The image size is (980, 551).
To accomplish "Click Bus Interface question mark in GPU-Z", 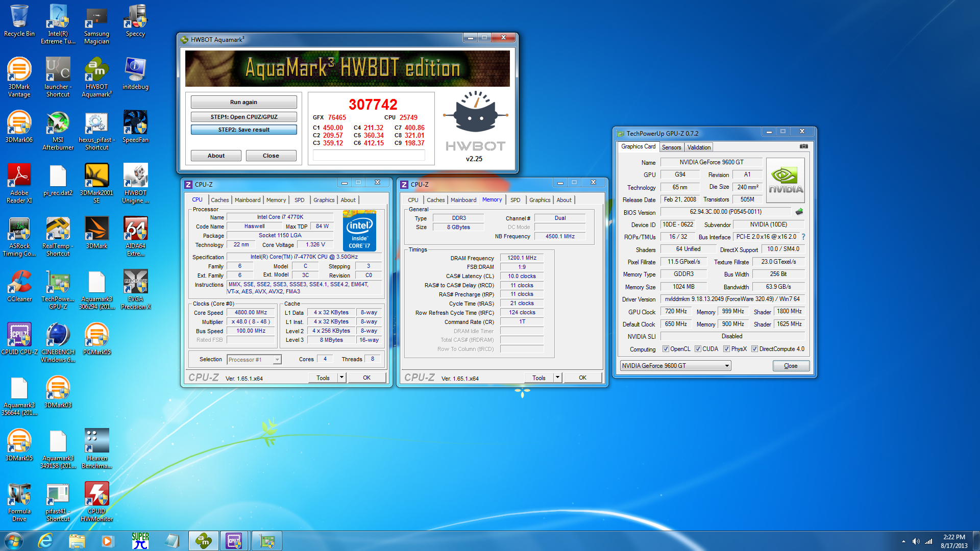I will (x=803, y=237).
